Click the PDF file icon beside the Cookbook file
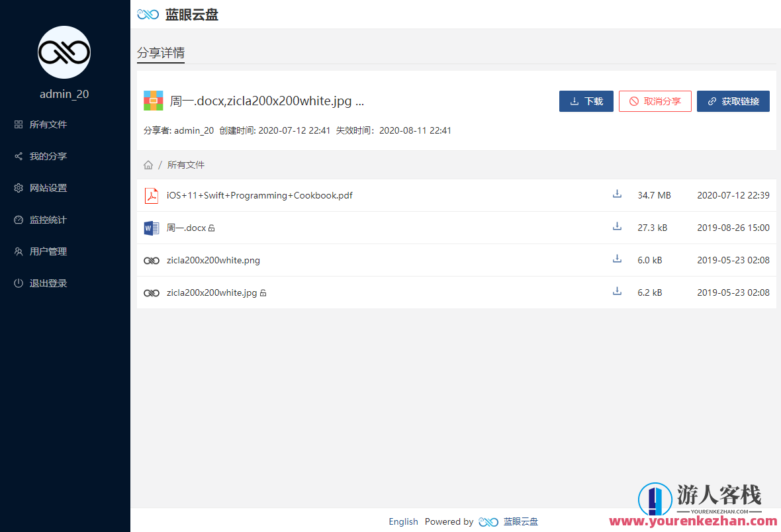 [152, 195]
